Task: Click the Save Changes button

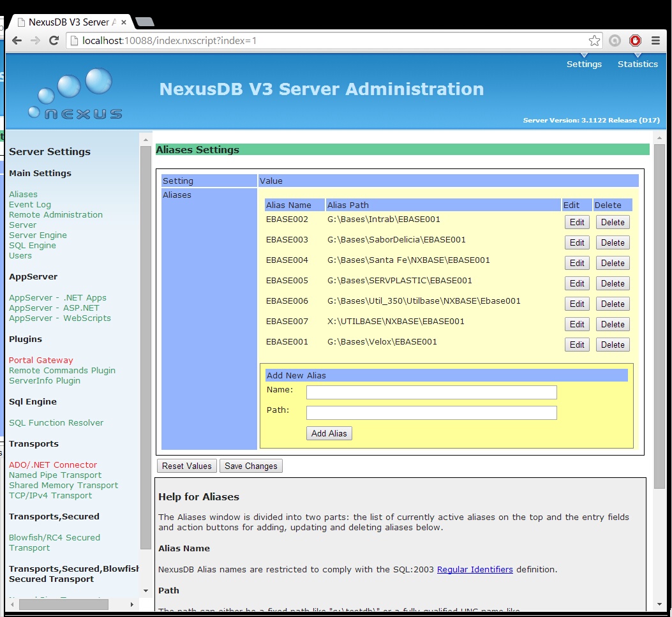Action: click(x=251, y=466)
